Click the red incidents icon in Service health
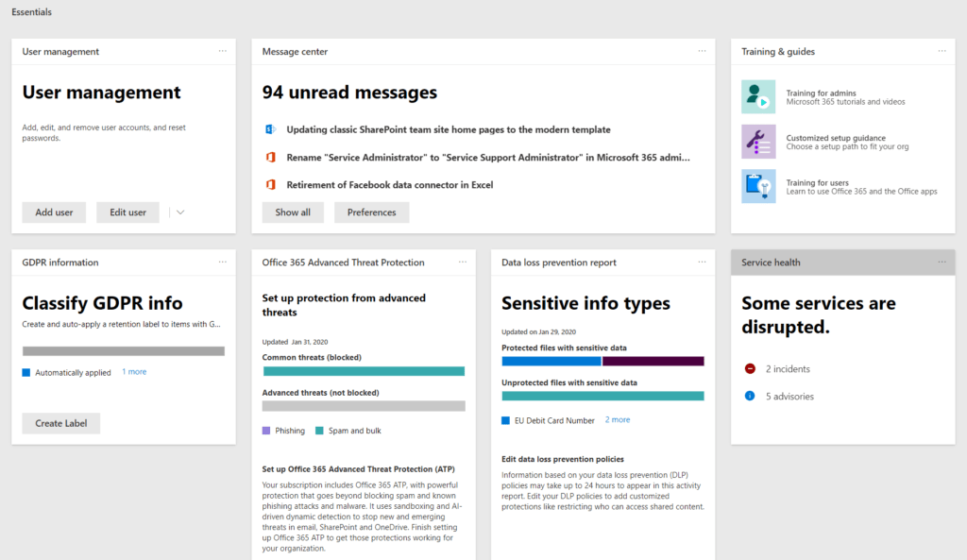Screen dimensions: 967x560 point(750,369)
